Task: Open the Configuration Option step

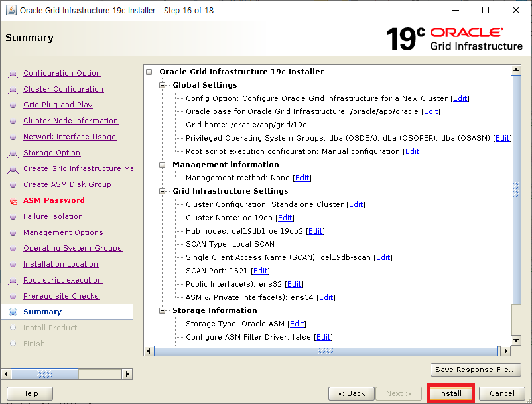Action: [x=62, y=73]
